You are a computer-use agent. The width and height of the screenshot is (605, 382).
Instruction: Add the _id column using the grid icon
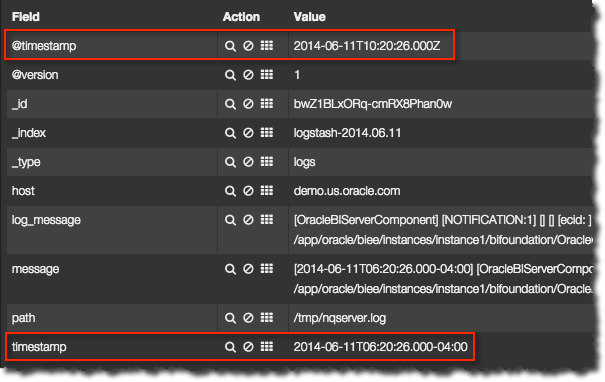coord(267,103)
